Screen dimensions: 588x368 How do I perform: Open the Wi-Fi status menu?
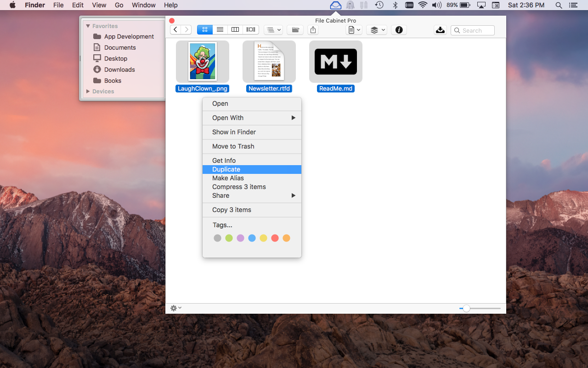423,5
